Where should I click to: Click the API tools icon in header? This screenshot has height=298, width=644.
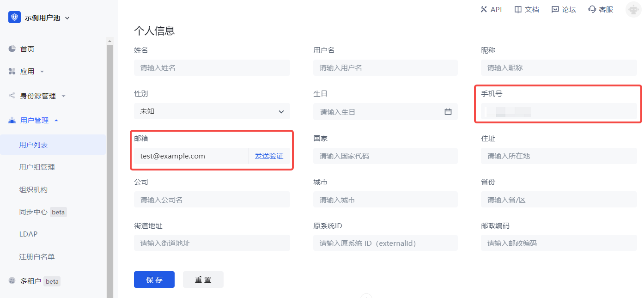484,9
